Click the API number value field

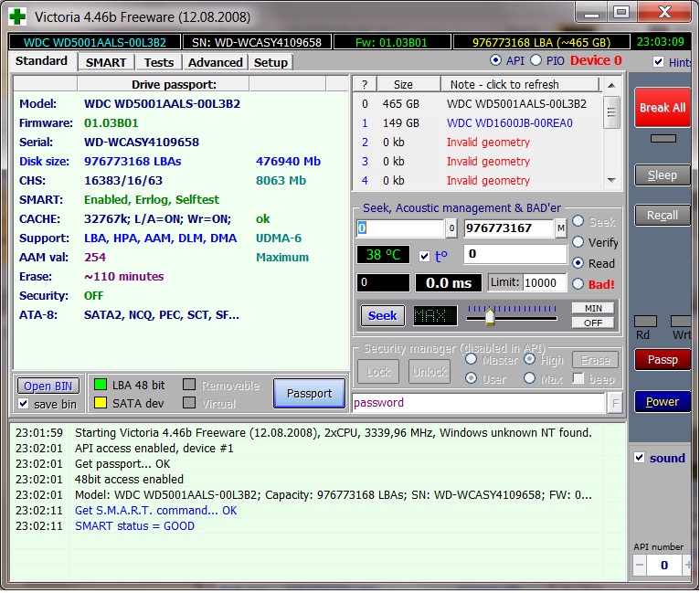click(664, 566)
